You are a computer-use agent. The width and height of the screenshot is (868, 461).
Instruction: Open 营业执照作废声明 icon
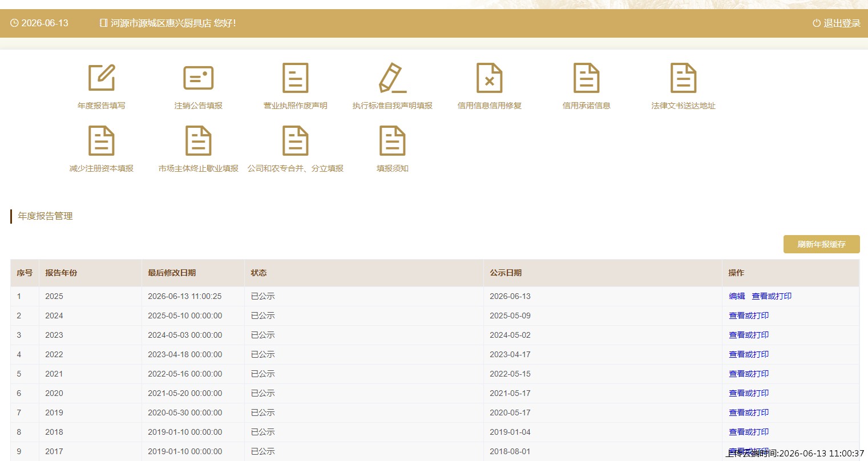(x=296, y=78)
